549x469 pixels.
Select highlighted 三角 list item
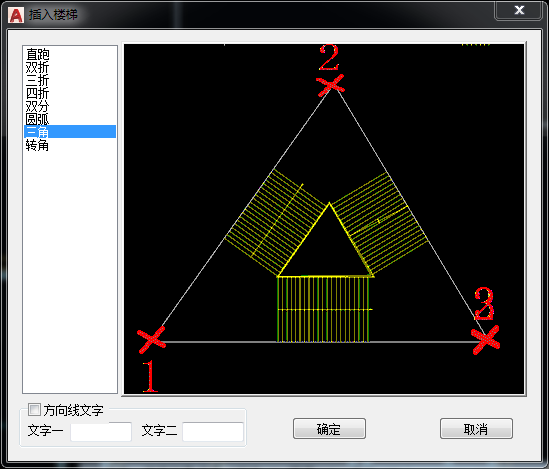coord(70,132)
